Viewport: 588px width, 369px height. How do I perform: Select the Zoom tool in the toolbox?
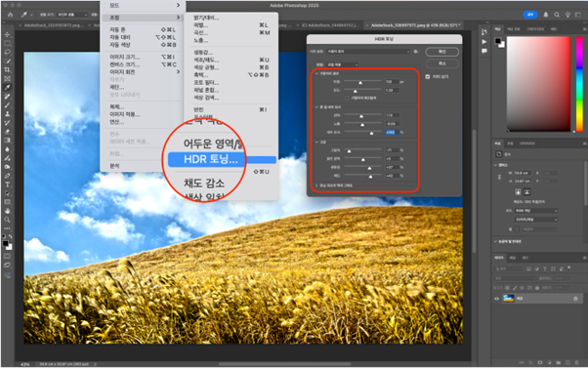tap(7, 220)
